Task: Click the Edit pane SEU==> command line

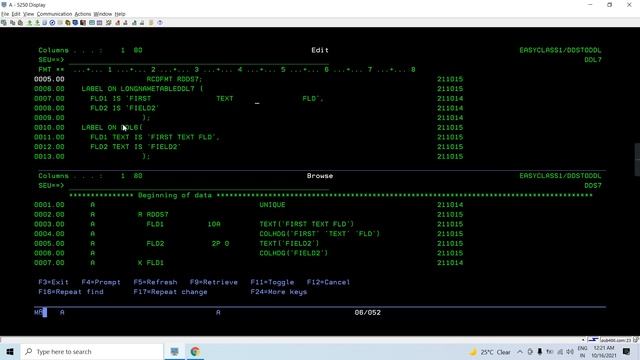Action: [x=199, y=60]
